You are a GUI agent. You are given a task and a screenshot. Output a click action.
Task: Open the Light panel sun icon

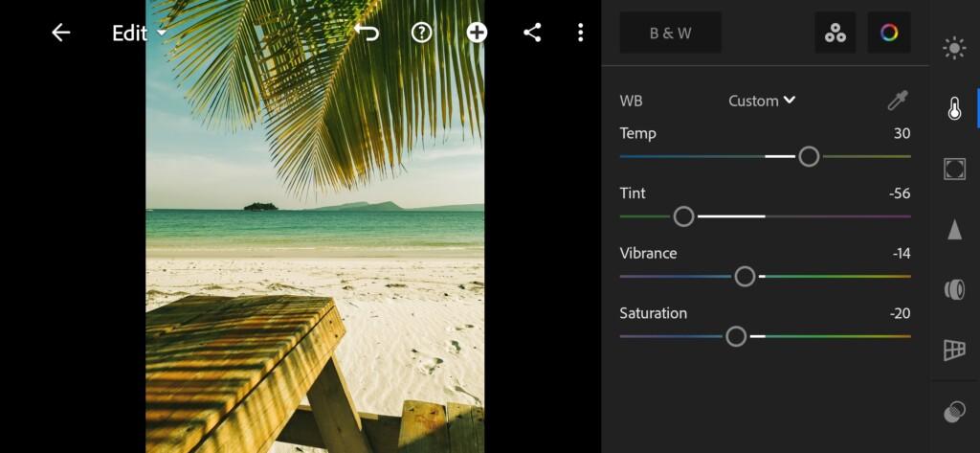(954, 48)
